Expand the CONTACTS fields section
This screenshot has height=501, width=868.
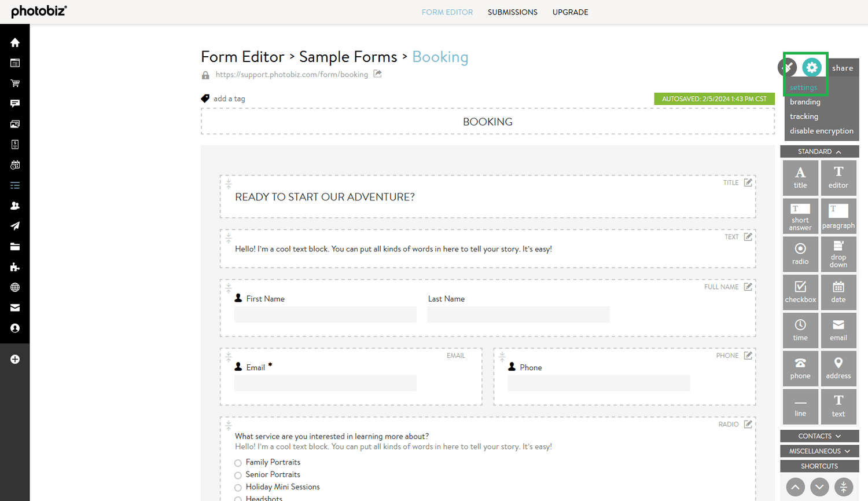(x=819, y=436)
